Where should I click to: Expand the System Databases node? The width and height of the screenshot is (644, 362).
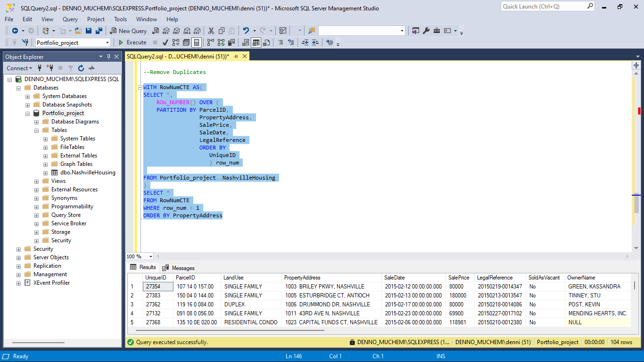[x=28, y=96]
